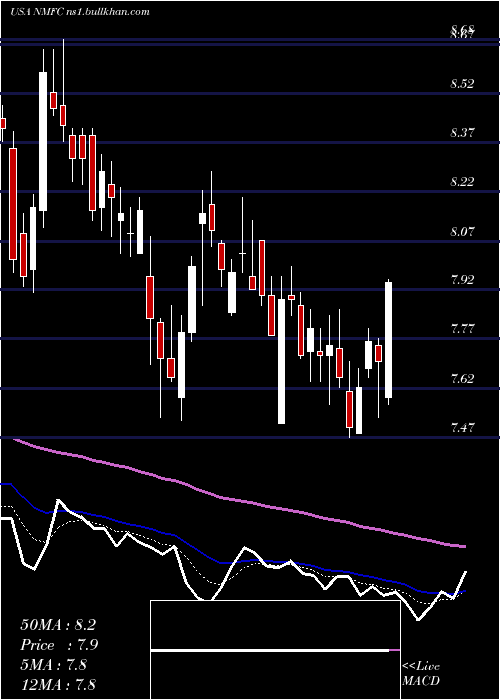Viewport: 500px width, 700px height.
Task: Click the end of the pink 50MA line
Action: (464, 546)
